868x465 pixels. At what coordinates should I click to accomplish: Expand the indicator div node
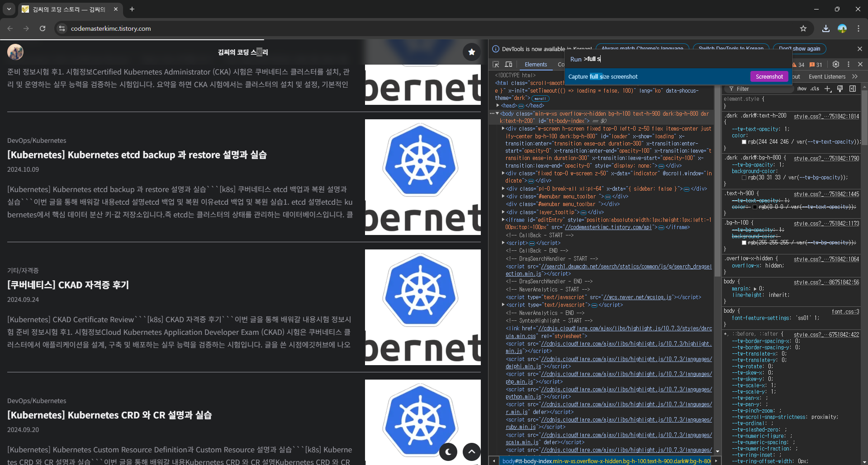(x=503, y=173)
